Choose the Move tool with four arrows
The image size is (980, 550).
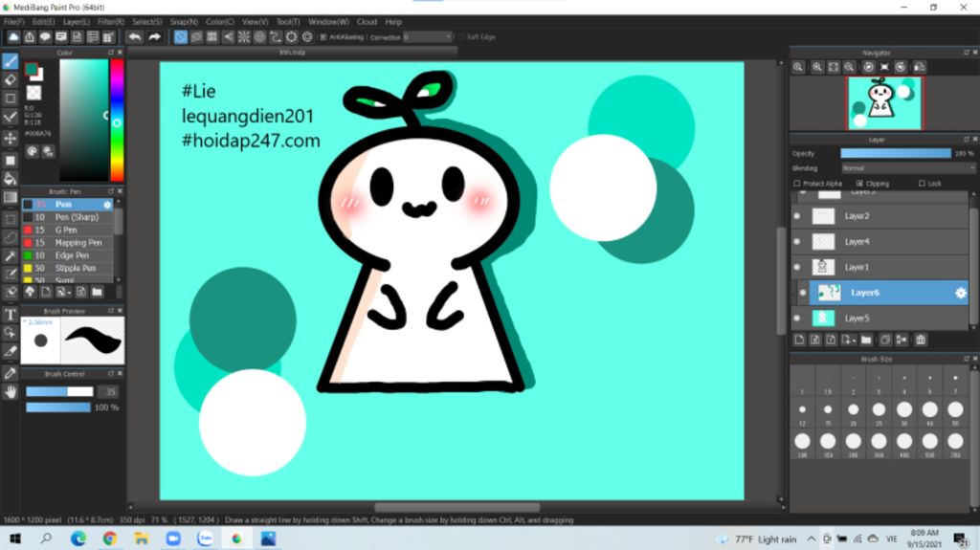(x=10, y=138)
